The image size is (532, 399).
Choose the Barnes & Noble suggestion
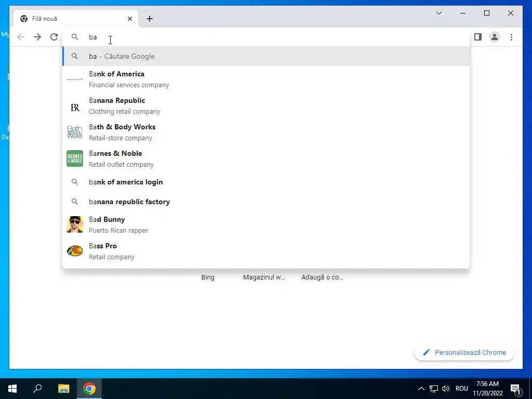[x=266, y=159]
